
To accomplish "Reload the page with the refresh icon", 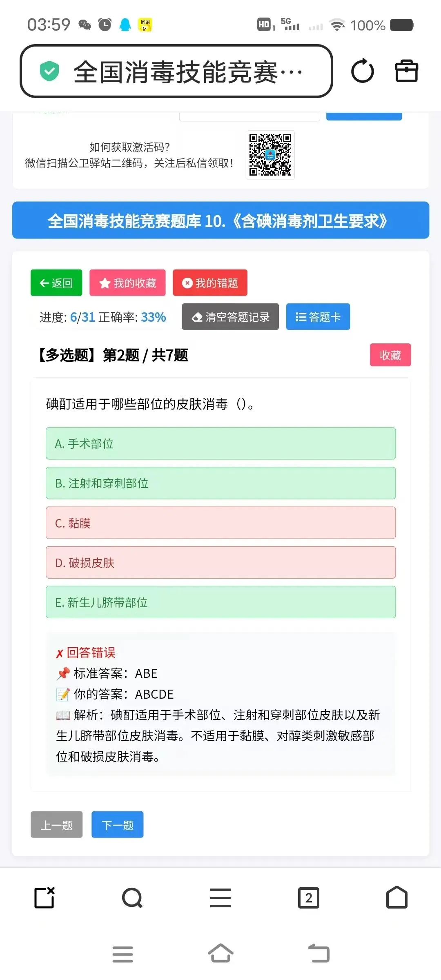I will point(363,71).
